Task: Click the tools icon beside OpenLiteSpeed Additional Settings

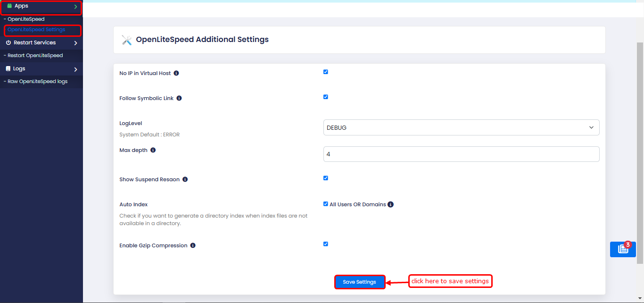Action: (126, 40)
